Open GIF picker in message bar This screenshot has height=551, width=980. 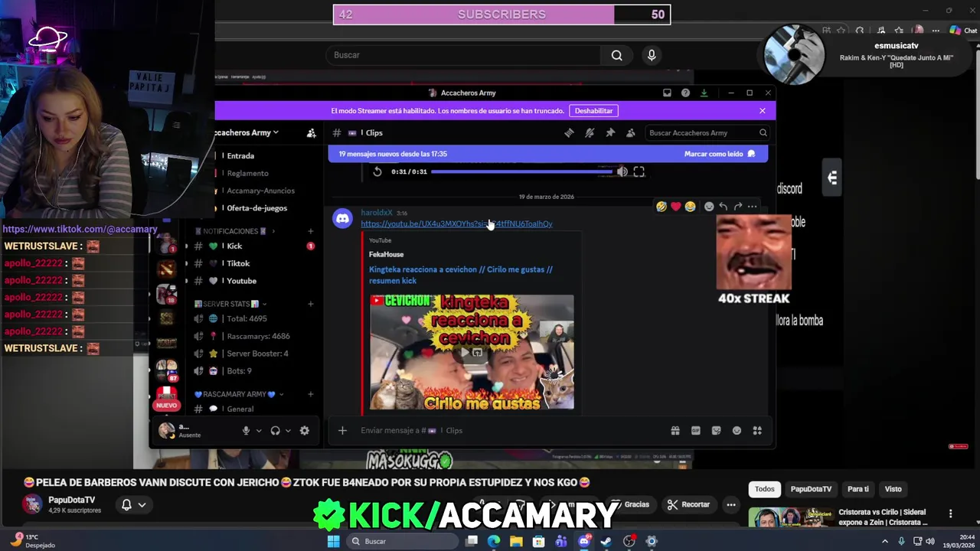tap(695, 430)
